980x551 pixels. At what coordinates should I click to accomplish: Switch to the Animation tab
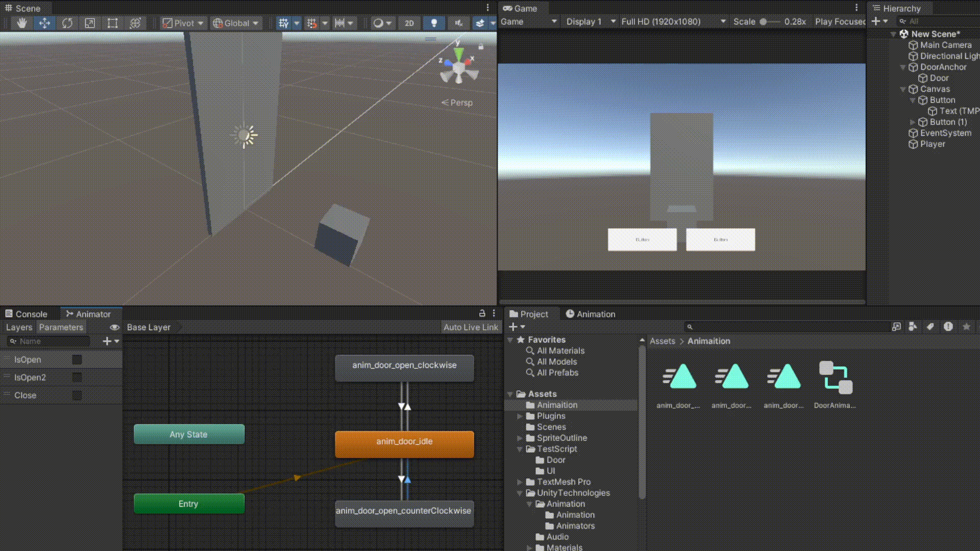pos(590,314)
